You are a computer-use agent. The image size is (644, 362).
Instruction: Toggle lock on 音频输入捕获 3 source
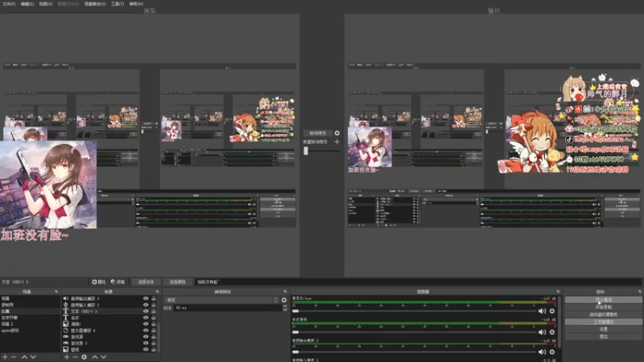[x=154, y=305]
